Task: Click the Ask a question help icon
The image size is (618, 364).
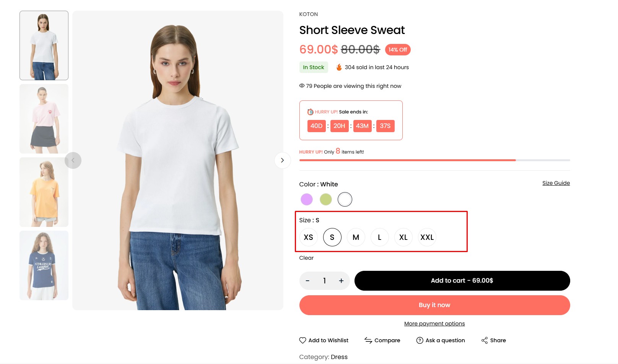Action: (x=420, y=340)
